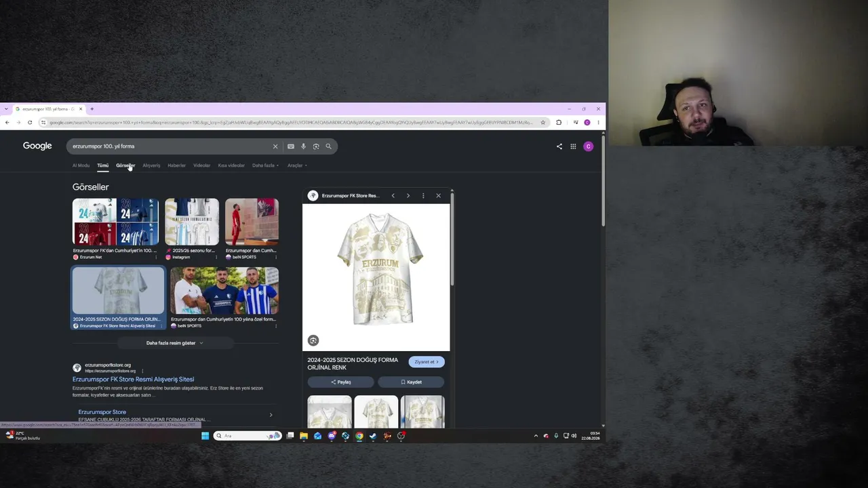
Task: Go back using the browser back arrow
Action: click(7, 123)
